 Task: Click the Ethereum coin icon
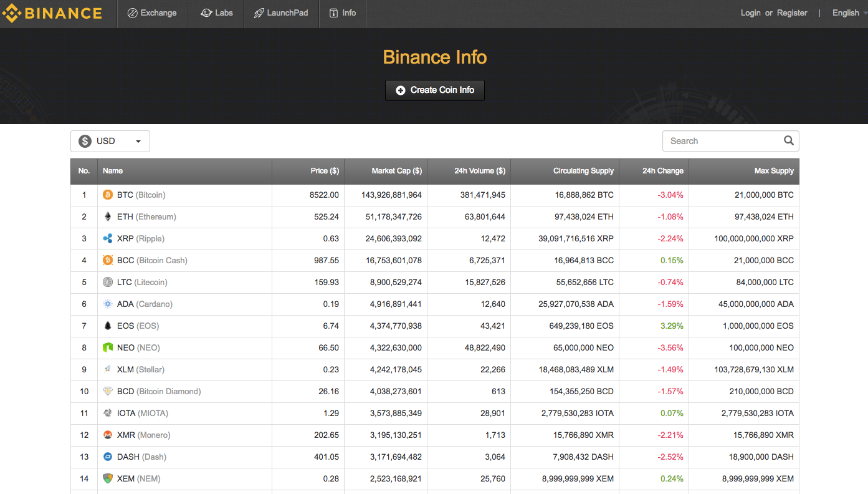click(x=108, y=217)
